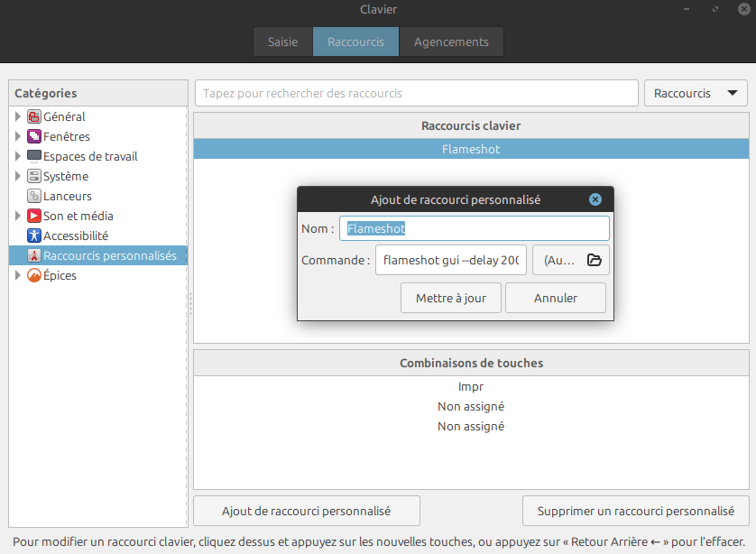Screen dimensions: 756x554
Task: Click the Accessibilité category icon
Action: pyautogui.click(x=34, y=235)
